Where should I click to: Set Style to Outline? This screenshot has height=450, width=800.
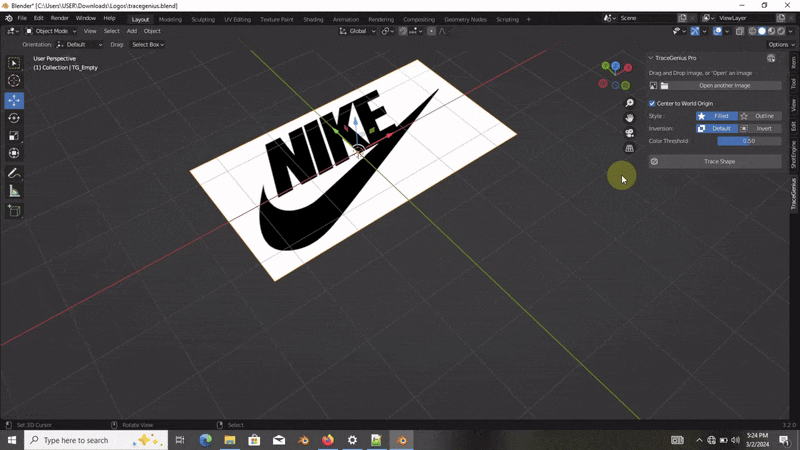click(760, 116)
